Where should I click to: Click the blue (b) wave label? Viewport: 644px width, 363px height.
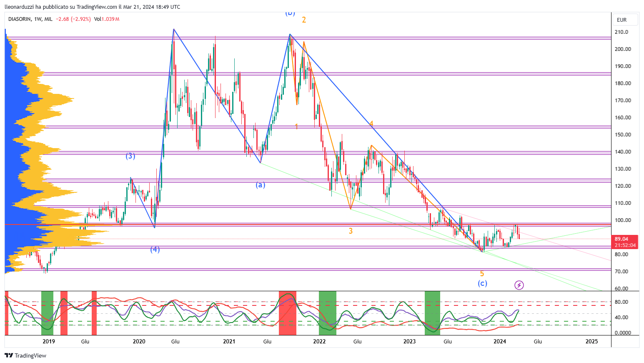290,13
